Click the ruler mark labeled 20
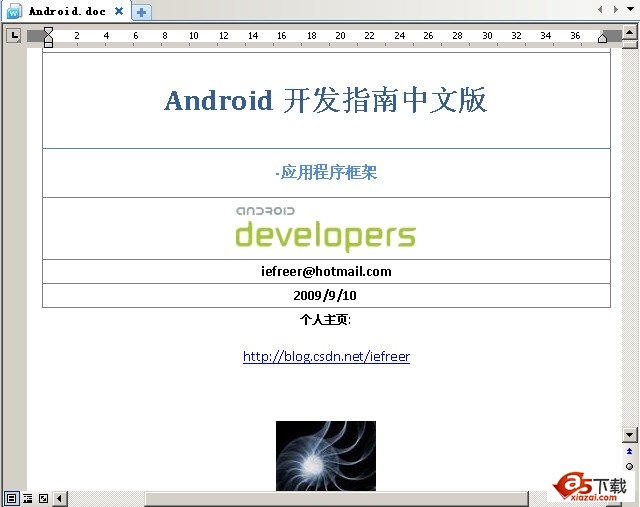 (340, 36)
